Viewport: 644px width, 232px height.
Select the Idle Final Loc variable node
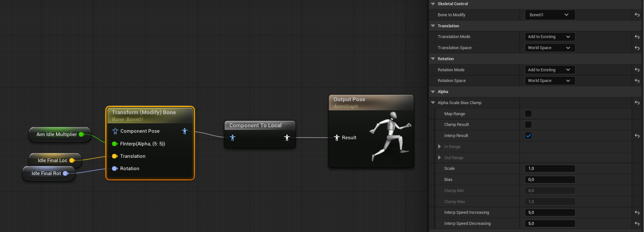[x=52, y=160]
